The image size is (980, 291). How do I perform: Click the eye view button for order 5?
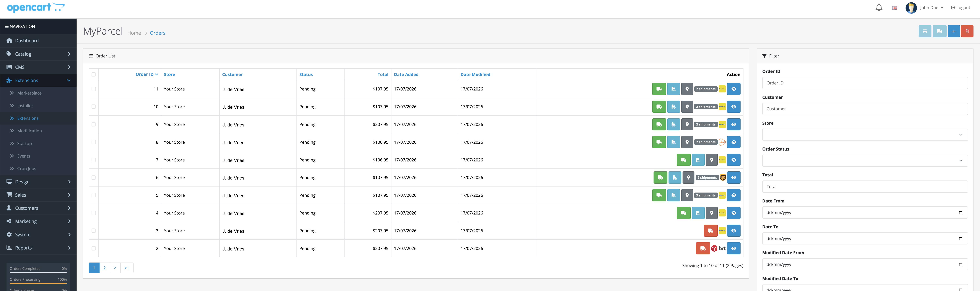click(x=734, y=195)
